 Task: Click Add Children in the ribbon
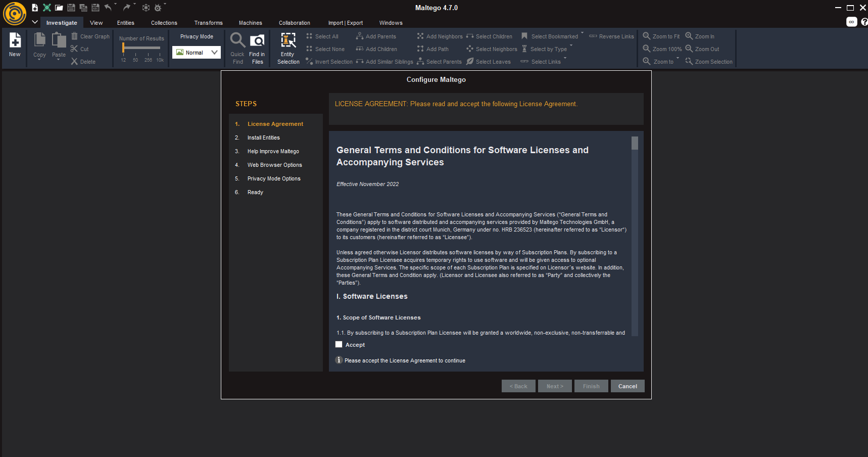click(376, 49)
